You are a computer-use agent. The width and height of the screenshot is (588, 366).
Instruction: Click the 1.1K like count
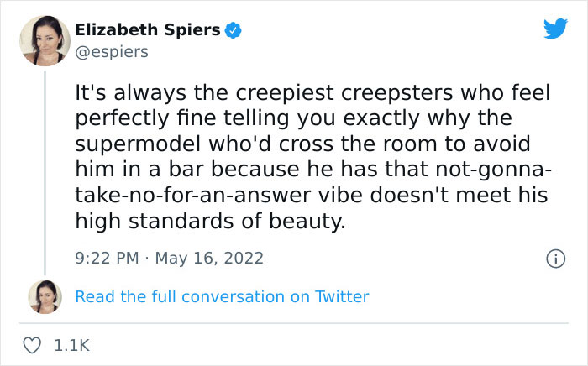coord(71,345)
